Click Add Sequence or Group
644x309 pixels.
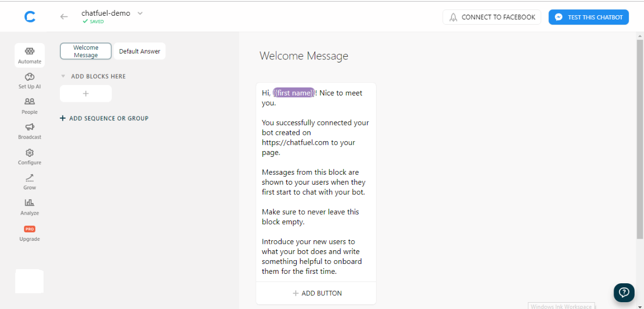(104, 119)
